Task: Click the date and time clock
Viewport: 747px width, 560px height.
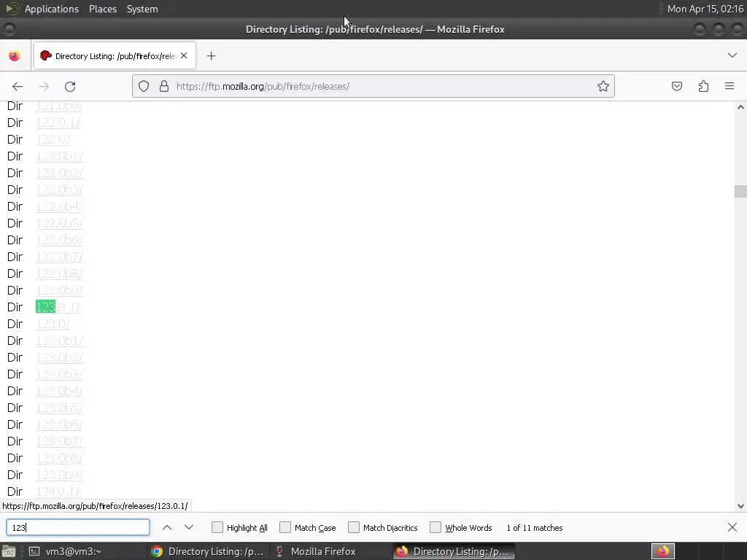Action: click(x=705, y=9)
